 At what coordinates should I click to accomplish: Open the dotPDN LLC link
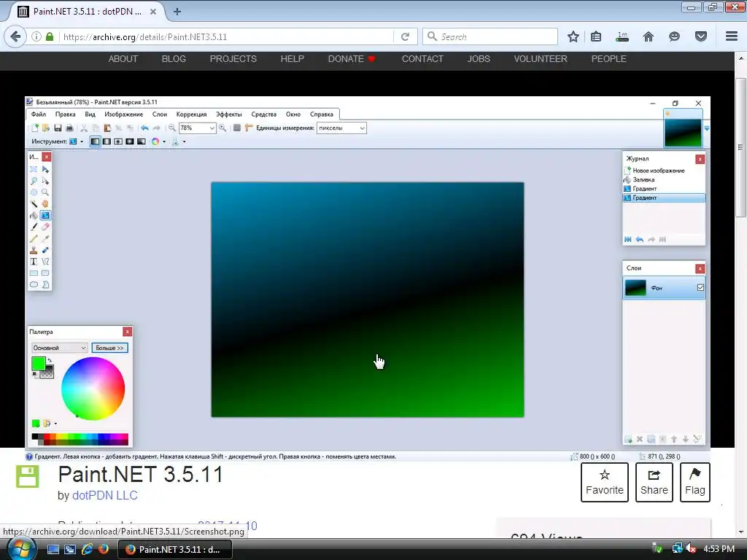pyautogui.click(x=105, y=495)
